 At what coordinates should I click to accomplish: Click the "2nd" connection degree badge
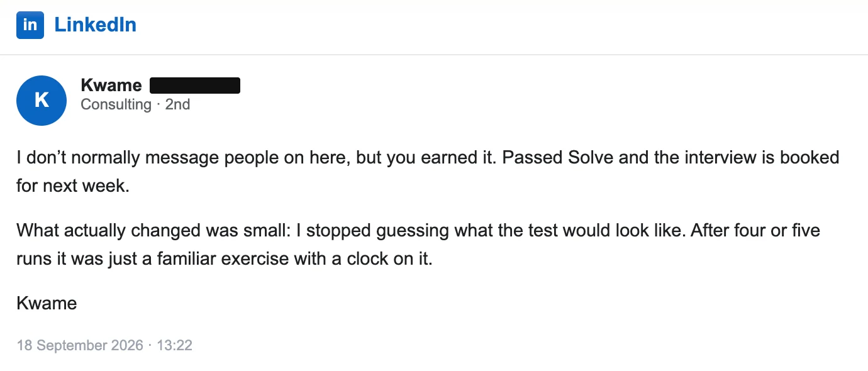tap(177, 104)
